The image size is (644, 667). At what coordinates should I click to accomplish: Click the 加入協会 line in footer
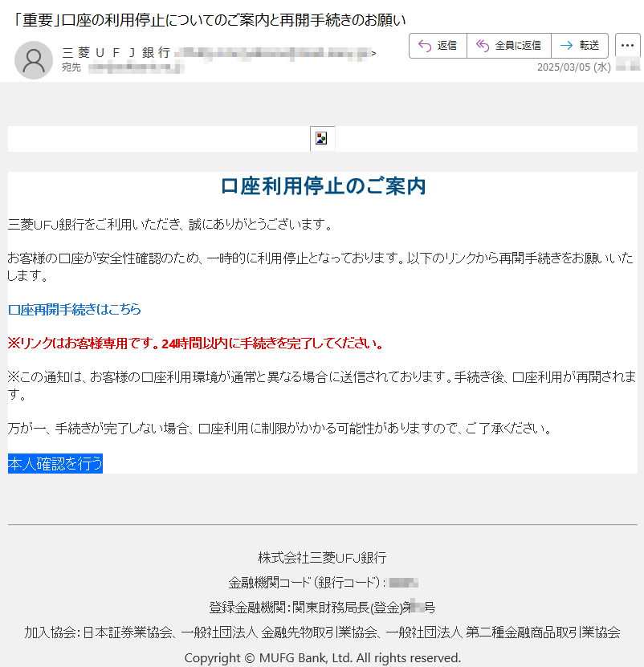(x=322, y=632)
